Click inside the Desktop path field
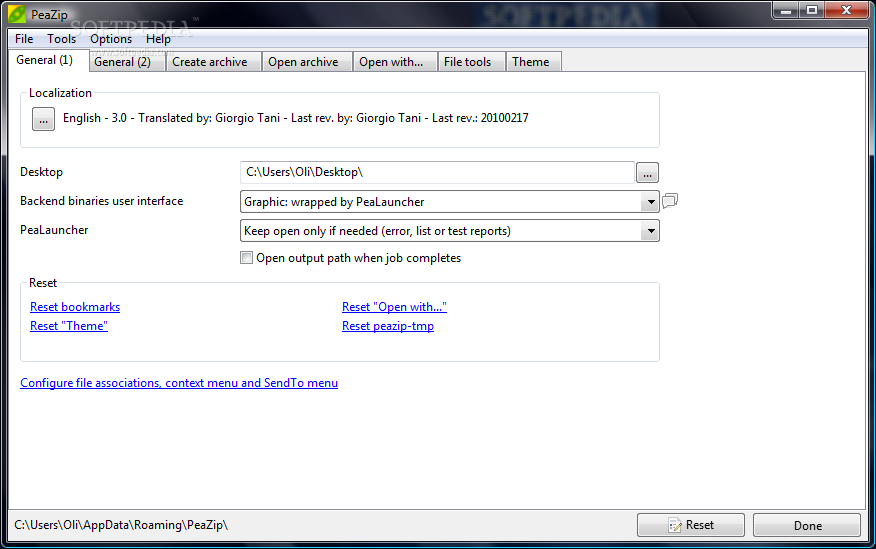876x549 pixels. pos(437,173)
